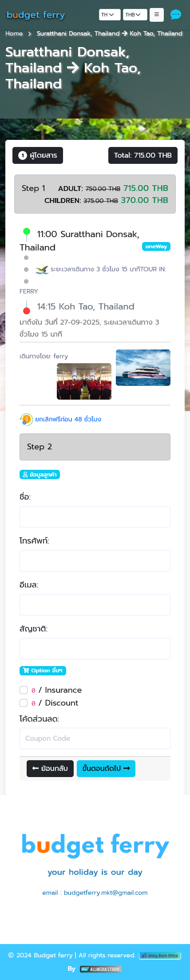Click the ferry interior seats thumbnail

click(84, 381)
